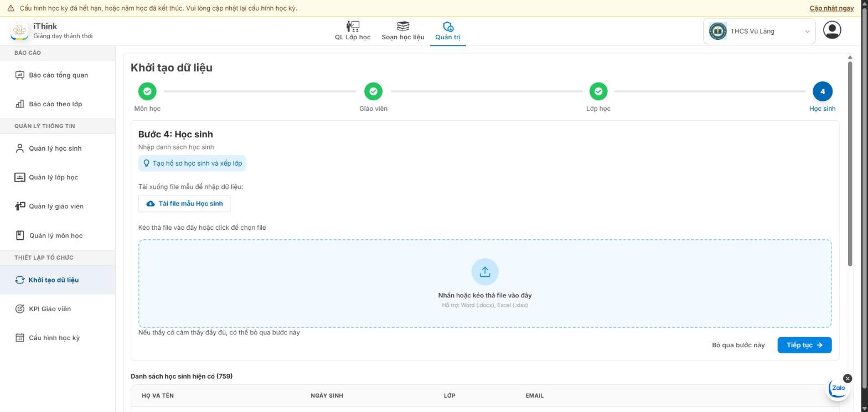Click Nhấn hoặc kéo thả file vào đây
The image size is (868, 412).
(485, 296)
